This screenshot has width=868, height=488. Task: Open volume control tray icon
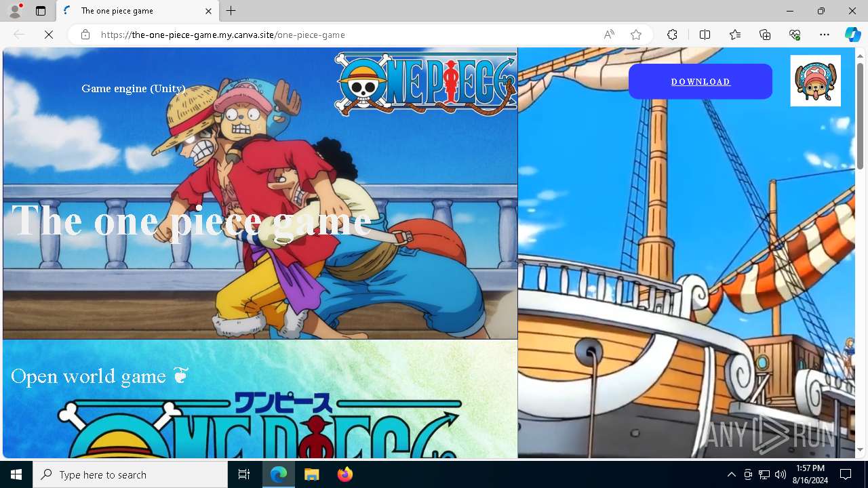pos(781,474)
